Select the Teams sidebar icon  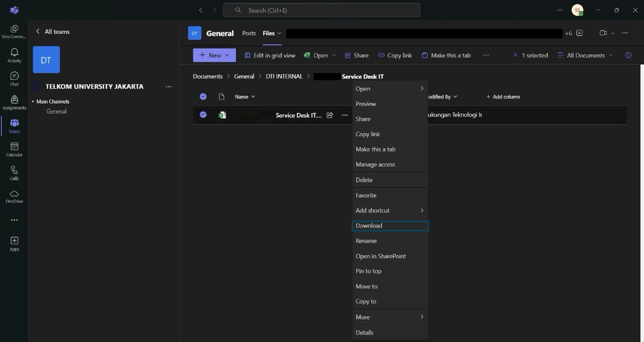[14, 126]
